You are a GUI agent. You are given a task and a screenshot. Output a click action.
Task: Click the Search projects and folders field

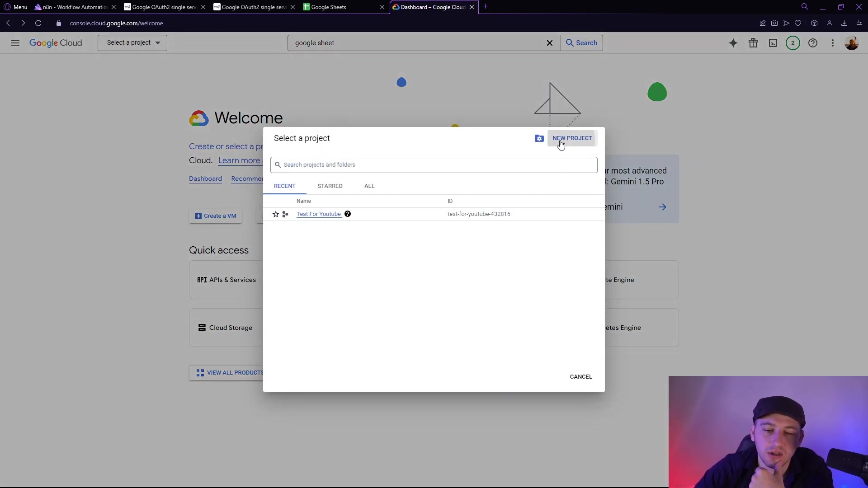(x=434, y=165)
